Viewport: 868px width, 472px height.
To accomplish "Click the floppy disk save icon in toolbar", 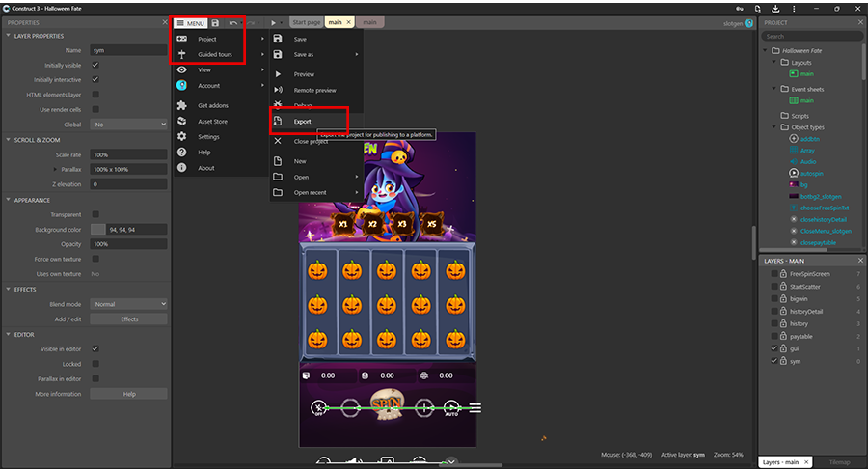I will 215,22.
